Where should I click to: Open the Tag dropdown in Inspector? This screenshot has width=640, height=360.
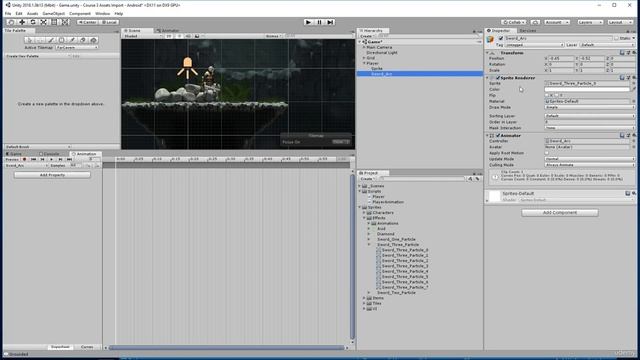click(535, 45)
